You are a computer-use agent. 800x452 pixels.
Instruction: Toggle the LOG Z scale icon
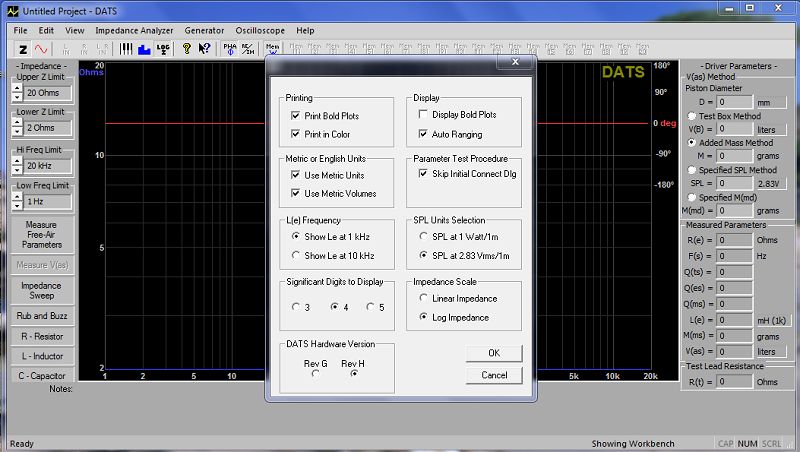point(163,49)
